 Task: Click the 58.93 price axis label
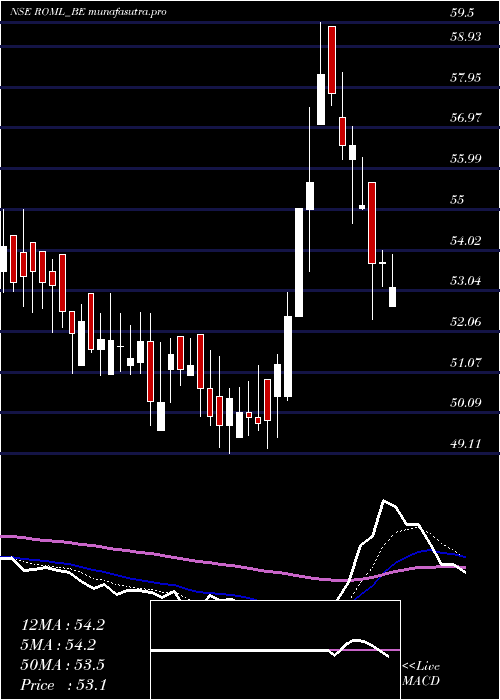(466, 36)
